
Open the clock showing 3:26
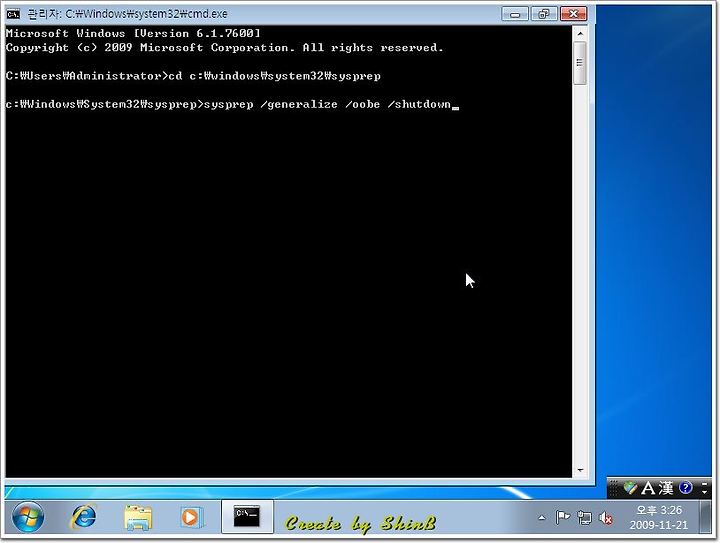[658, 517]
